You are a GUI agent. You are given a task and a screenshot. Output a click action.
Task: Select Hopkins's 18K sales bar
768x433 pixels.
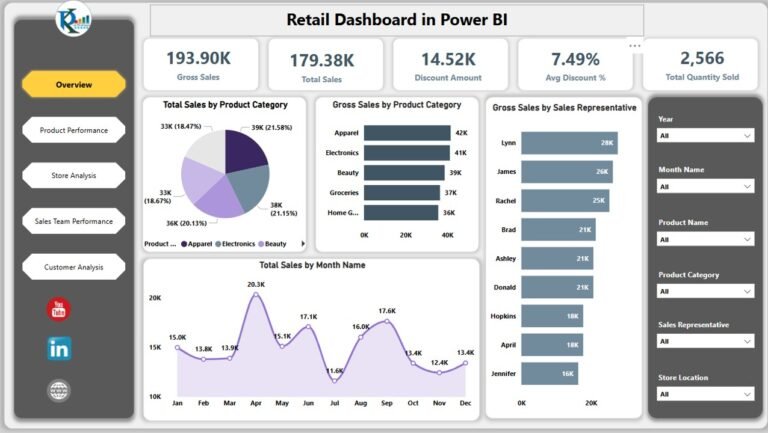tap(552, 316)
